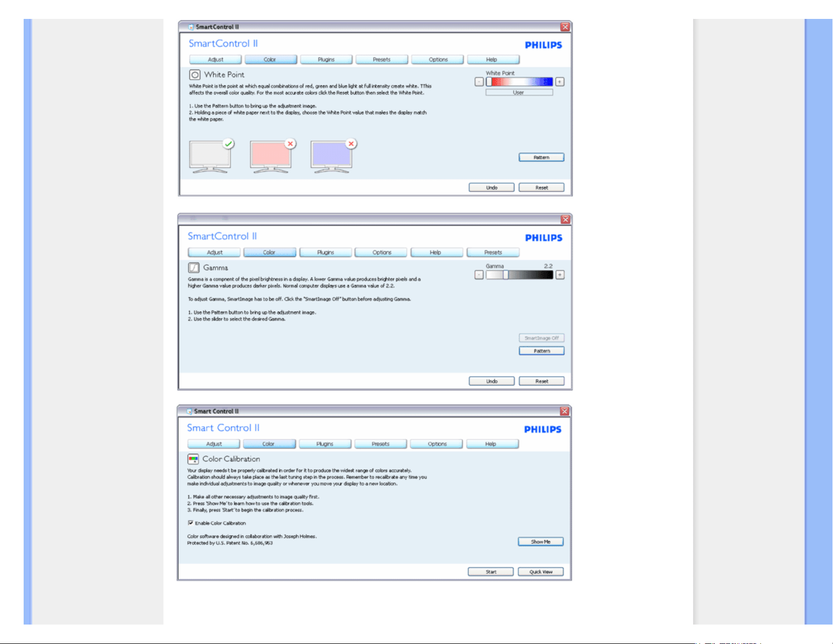
Task: Increase White Point with the plus button
Action: click(x=560, y=81)
